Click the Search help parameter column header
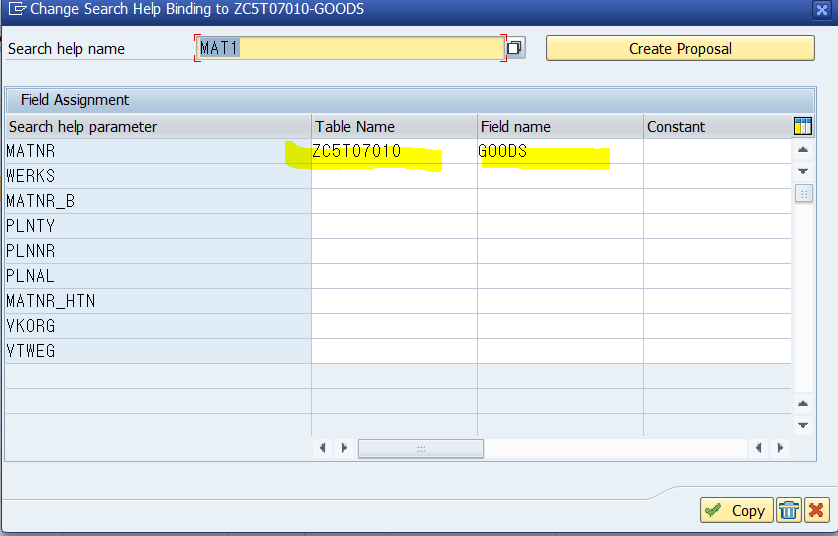Viewport: 838px width, 536px height. (158, 127)
